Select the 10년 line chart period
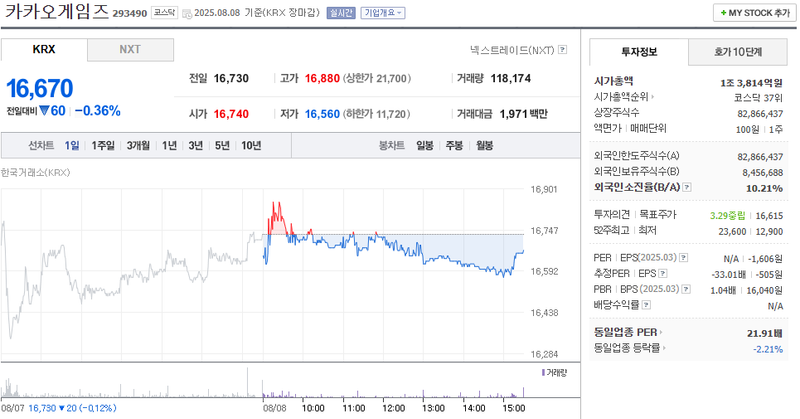This screenshot has width=800, height=419. (251, 145)
